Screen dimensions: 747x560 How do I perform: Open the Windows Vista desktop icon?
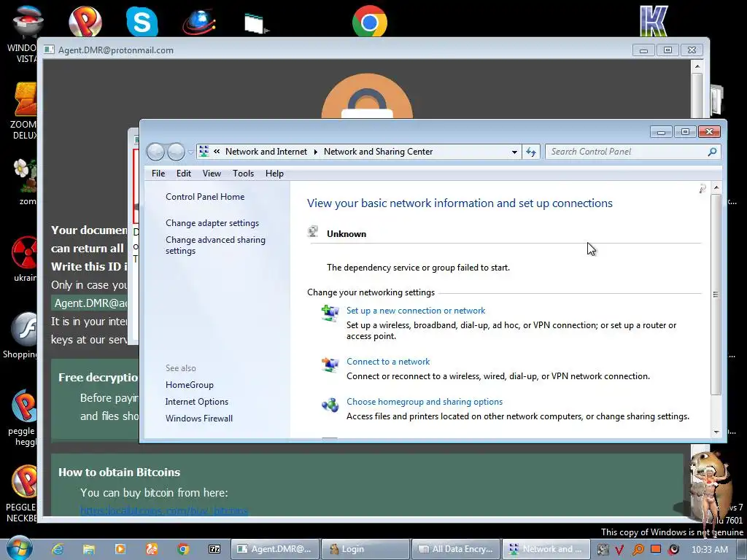[x=23, y=34]
